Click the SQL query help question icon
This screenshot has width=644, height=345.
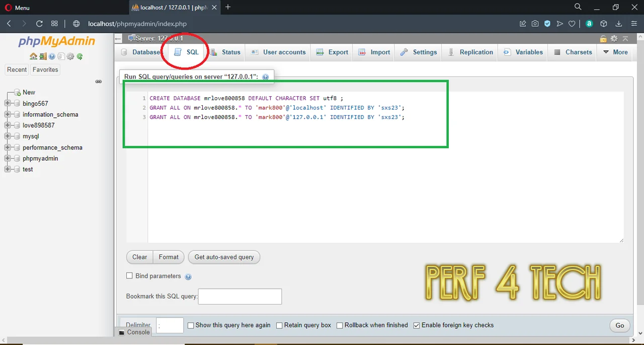[x=265, y=77]
